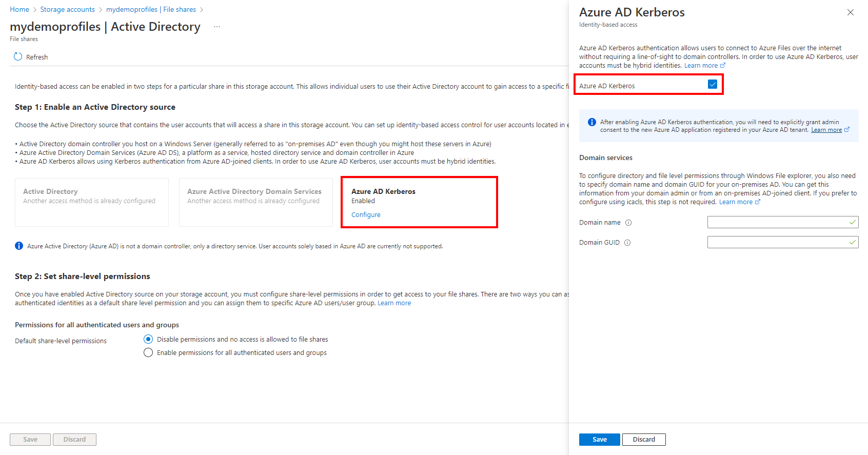Click the Refresh toolbar button label

tap(37, 57)
